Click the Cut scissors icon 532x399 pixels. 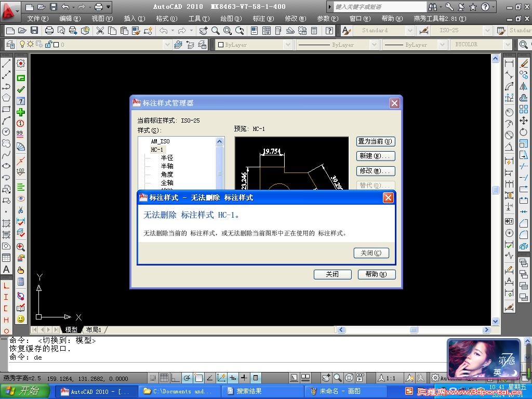click(100, 31)
